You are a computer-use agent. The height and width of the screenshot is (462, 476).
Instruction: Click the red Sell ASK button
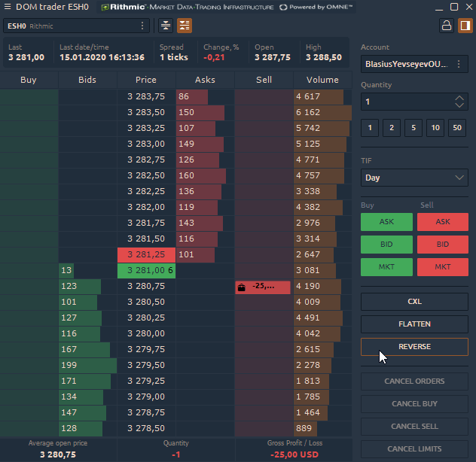point(443,222)
